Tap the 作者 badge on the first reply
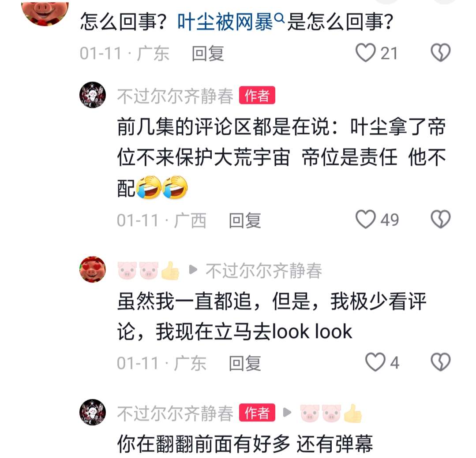The height and width of the screenshot is (458, 476). (257, 96)
